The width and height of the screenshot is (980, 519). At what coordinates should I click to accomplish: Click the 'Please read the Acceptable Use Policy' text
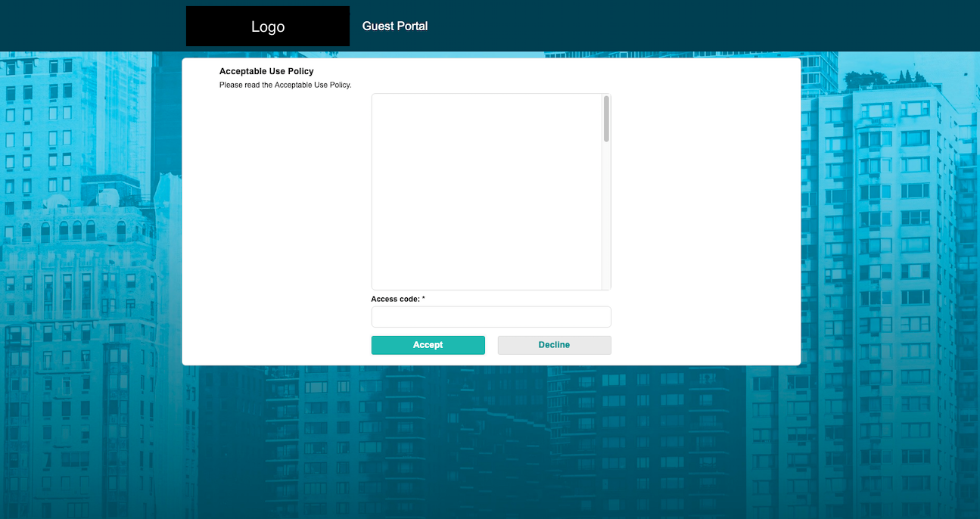(285, 85)
